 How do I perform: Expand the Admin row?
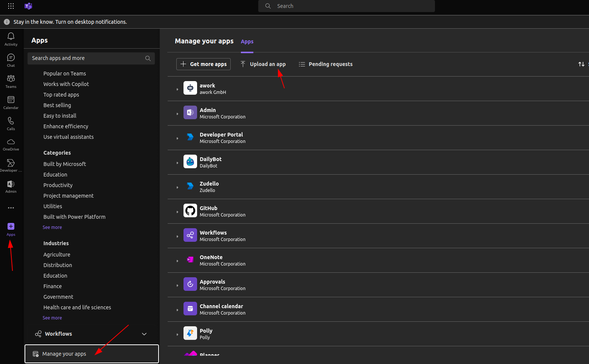pyautogui.click(x=177, y=114)
